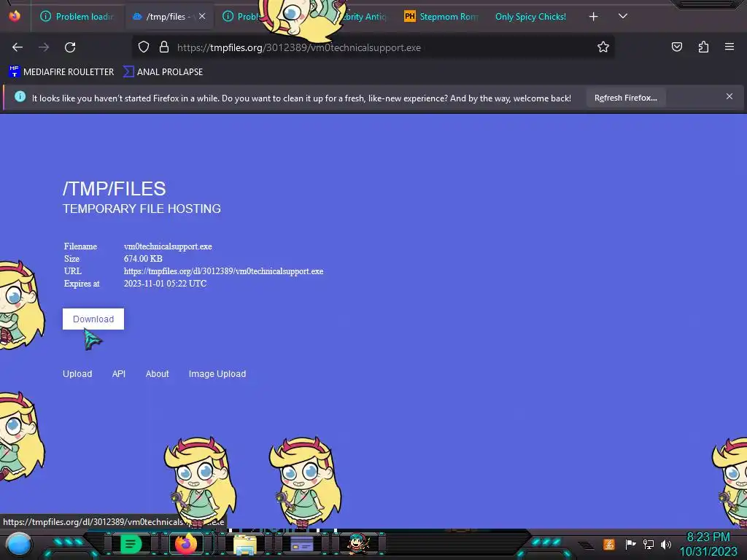
Task: Click the info icon in the notification bar
Action: [20, 97]
